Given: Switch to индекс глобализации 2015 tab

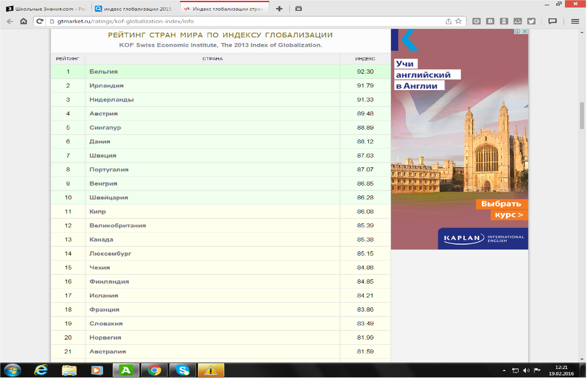Looking at the screenshot, I should click(x=134, y=8).
